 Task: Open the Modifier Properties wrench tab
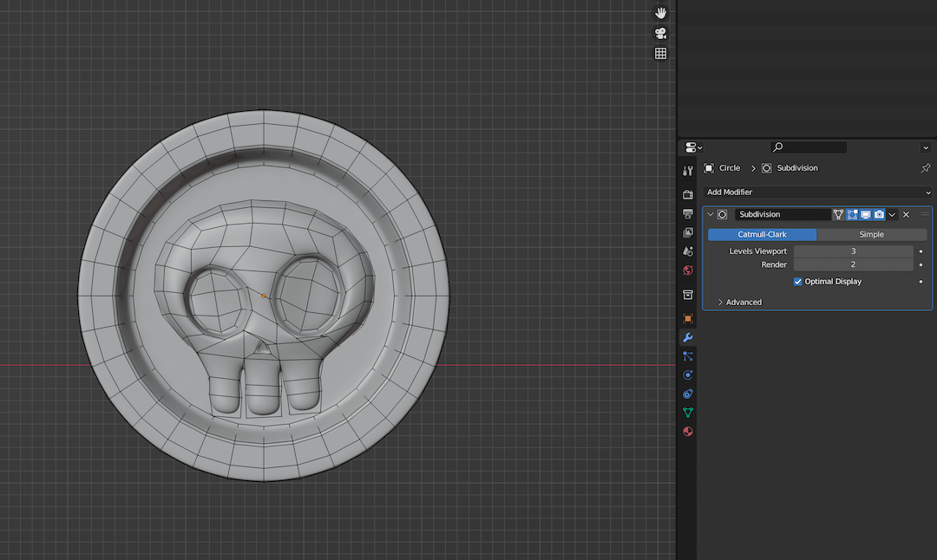pyautogui.click(x=687, y=337)
